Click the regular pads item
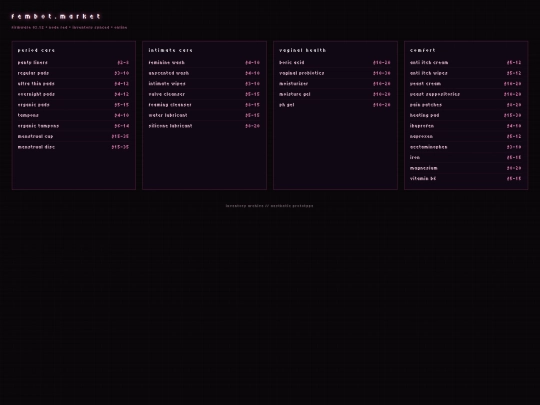Image resolution: width=540 pixels, height=405 pixels. point(73,73)
